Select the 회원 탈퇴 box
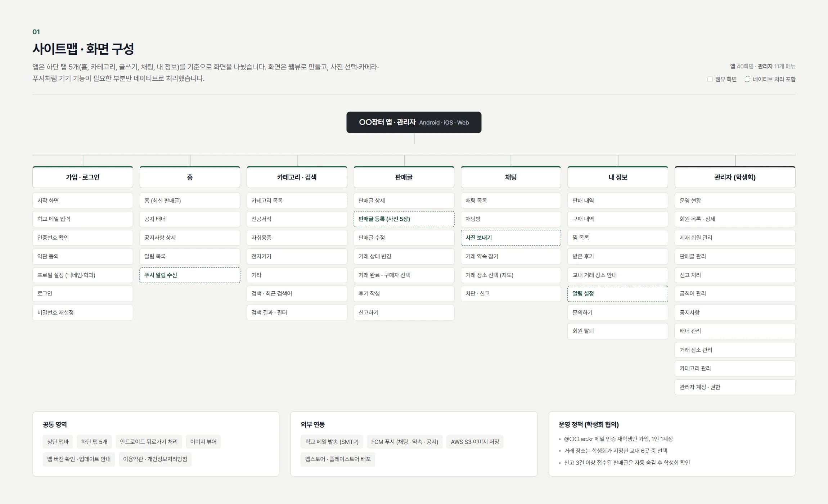 coord(618,331)
